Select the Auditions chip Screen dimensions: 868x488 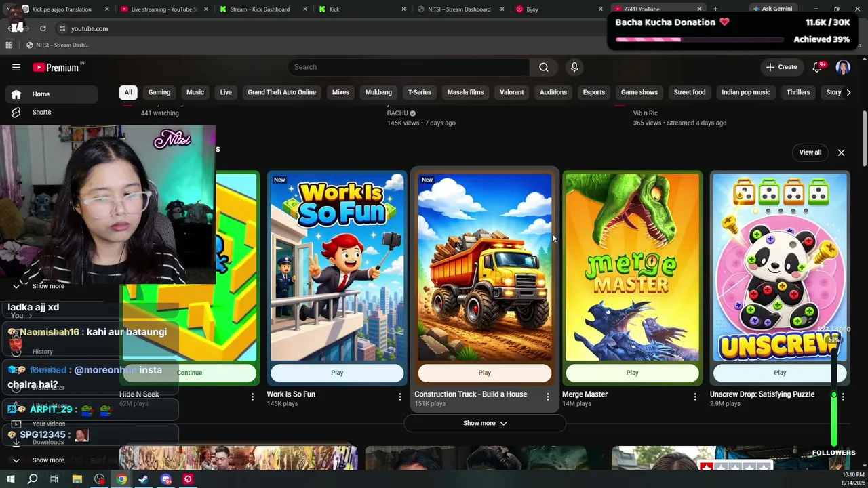click(553, 92)
